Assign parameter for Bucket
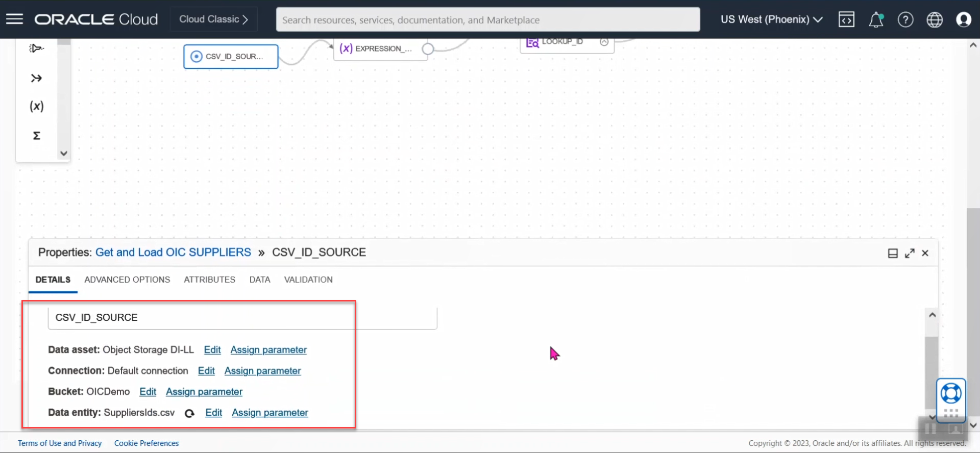Screen dimensions: 980x453 [204, 392]
